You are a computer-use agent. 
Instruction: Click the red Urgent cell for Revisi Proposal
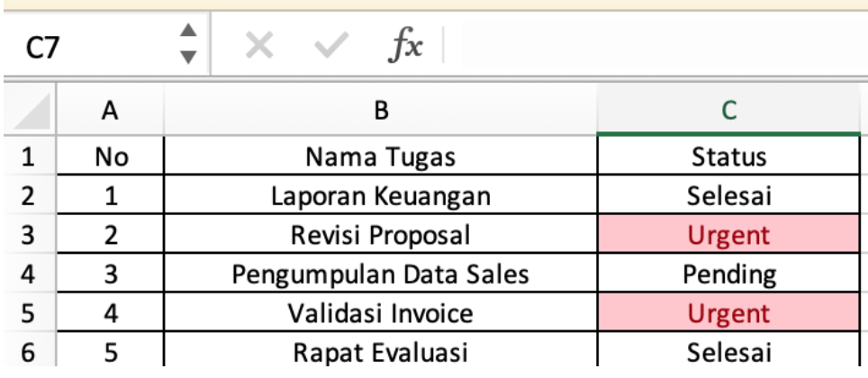(729, 236)
